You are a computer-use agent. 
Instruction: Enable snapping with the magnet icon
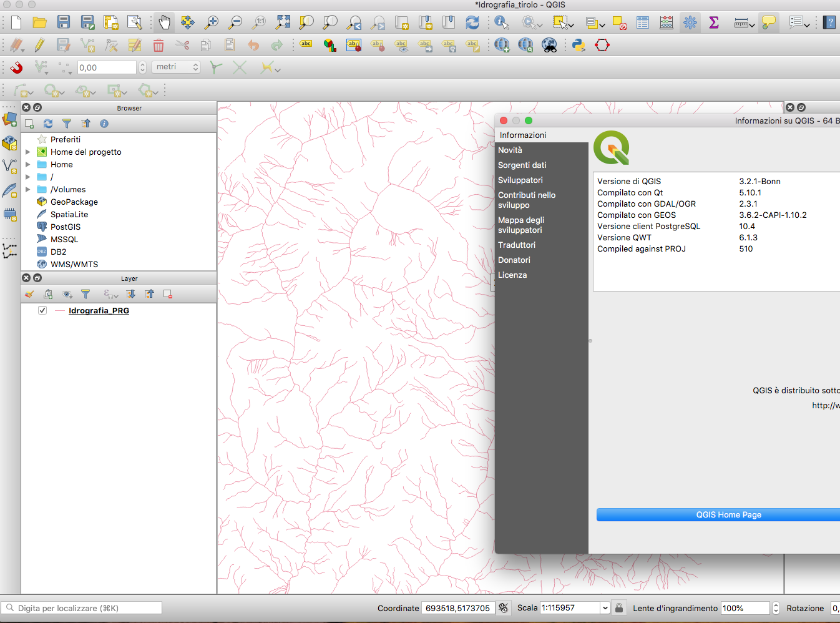coord(16,67)
